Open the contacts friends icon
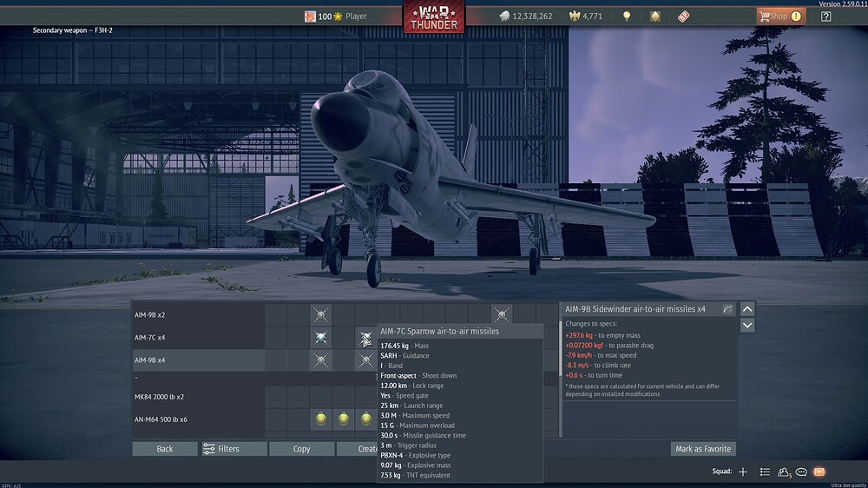868x488 pixels. tap(783, 472)
